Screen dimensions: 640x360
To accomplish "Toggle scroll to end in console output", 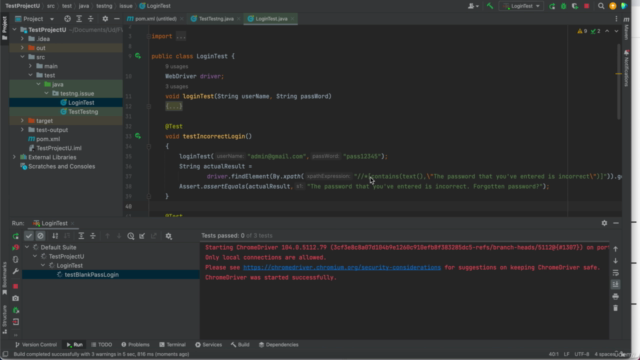I will [x=616, y=284].
